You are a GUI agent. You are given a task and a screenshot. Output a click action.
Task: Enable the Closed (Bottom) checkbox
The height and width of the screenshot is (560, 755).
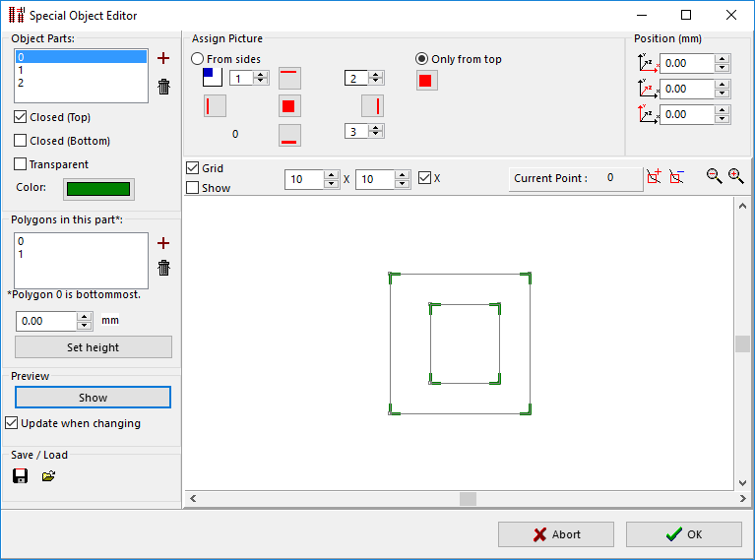pyautogui.click(x=21, y=141)
